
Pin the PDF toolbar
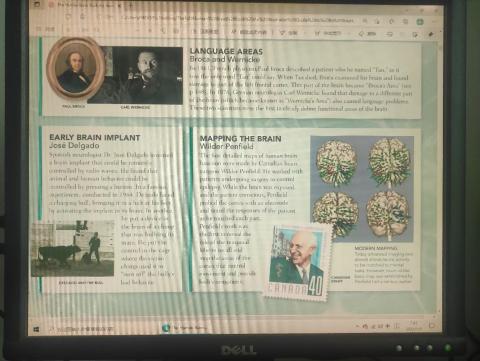(431, 34)
